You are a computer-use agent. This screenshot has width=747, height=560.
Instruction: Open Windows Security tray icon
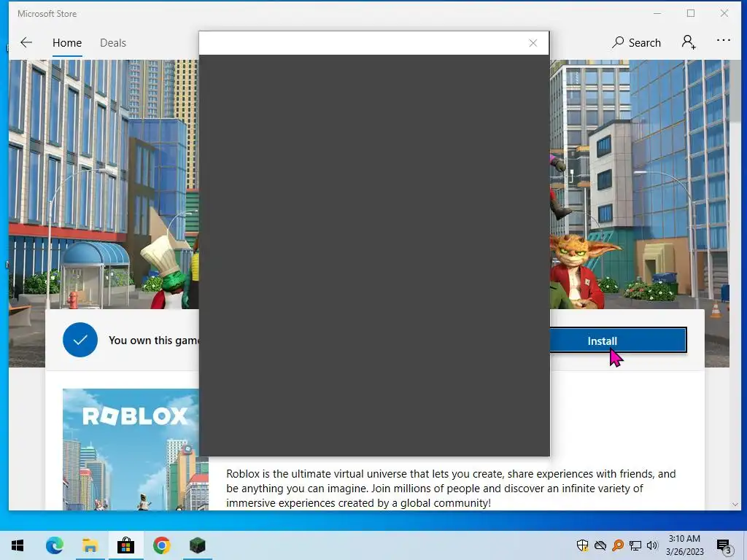[582, 545]
